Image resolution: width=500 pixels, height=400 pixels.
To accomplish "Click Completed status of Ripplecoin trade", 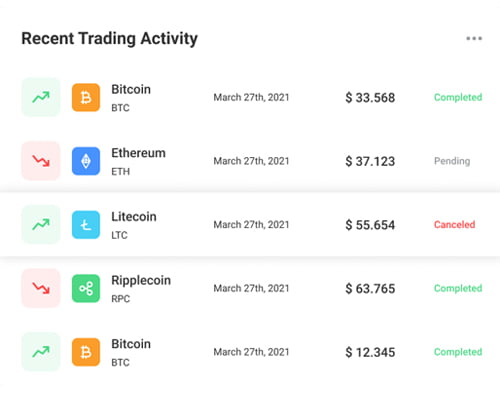I will (x=458, y=288).
